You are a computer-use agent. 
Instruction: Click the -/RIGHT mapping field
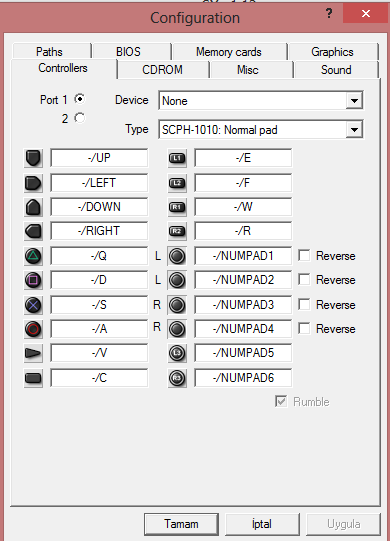99,231
